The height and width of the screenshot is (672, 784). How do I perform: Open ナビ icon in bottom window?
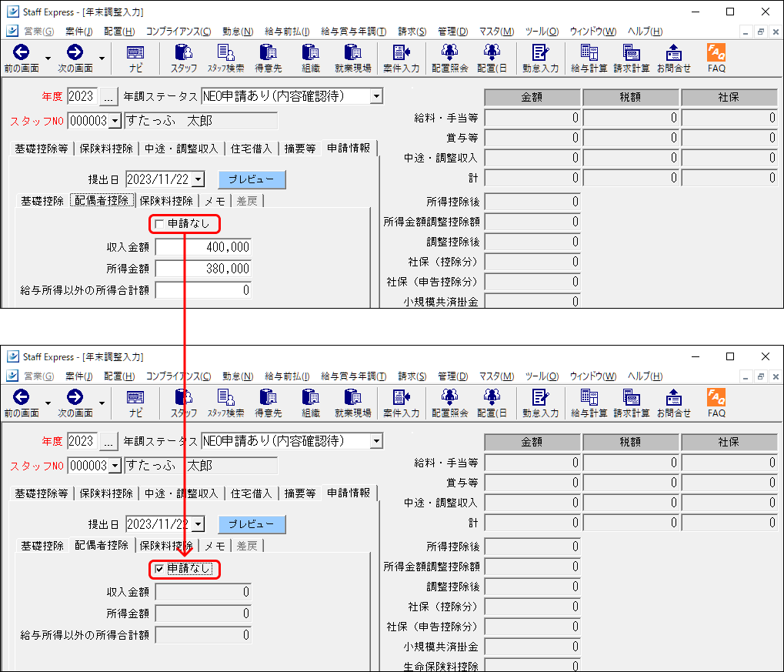(135, 403)
